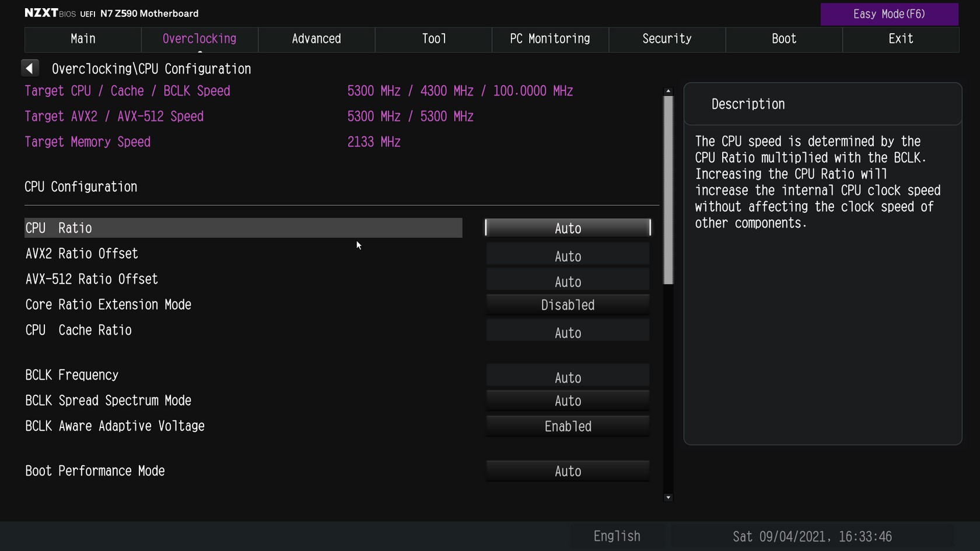The width and height of the screenshot is (980, 551).
Task: Select the AVX2 Ratio Offset label
Action: pyautogui.click(x=82, y=254)
